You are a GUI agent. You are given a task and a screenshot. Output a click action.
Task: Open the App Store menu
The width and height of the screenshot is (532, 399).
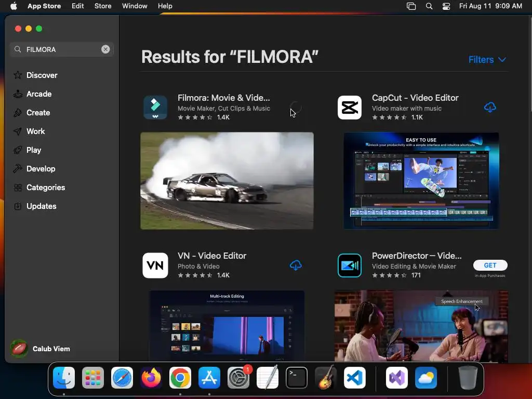tap(44, 6)
